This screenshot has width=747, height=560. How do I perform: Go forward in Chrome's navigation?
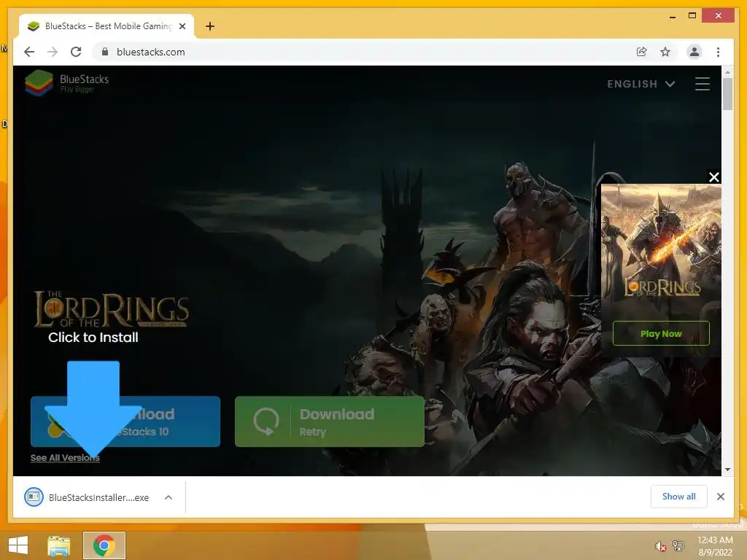click(x=53, y=52)
